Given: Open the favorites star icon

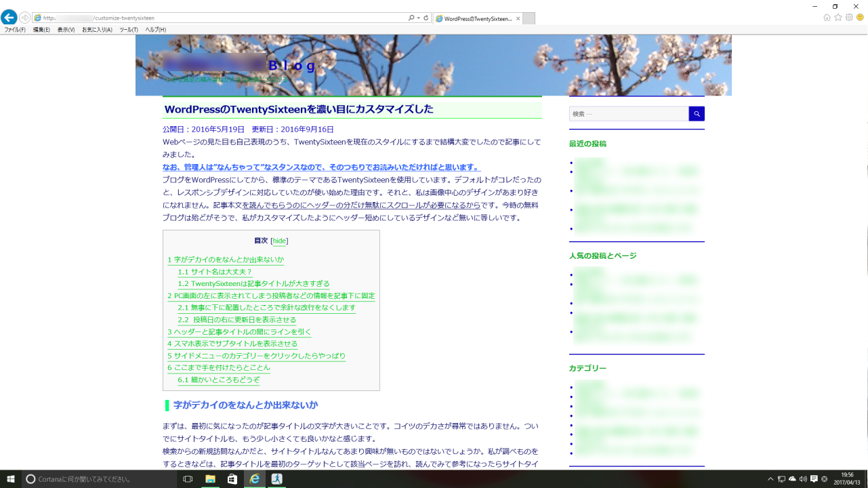Looking at the screenshot, I should click(838, 18).
